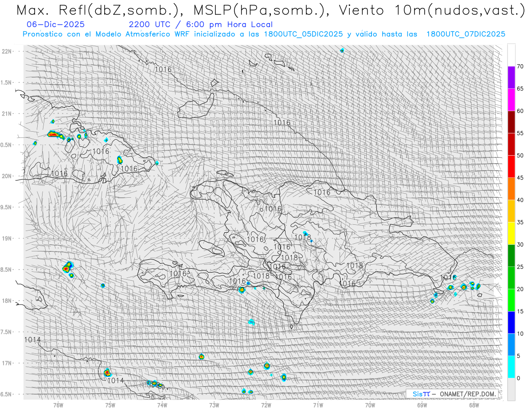
Task: Click the 68W longitude axis label
Action: coord(474,405)
